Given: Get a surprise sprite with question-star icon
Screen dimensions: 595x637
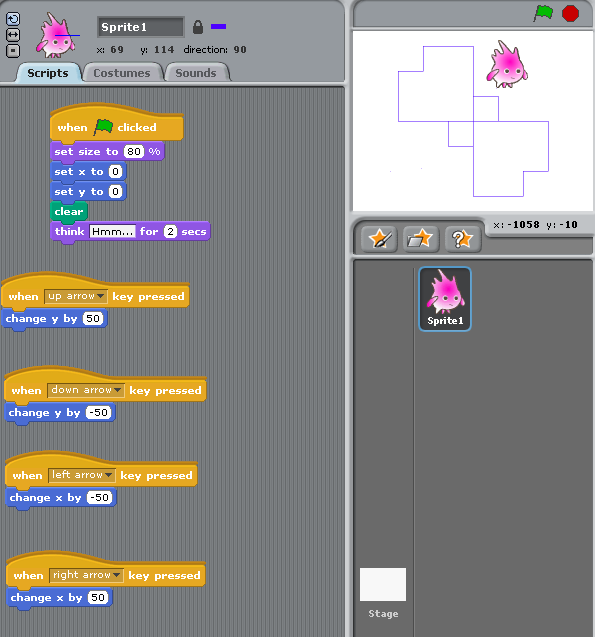Looking at the screenshot, I should [x=463, y=239].
